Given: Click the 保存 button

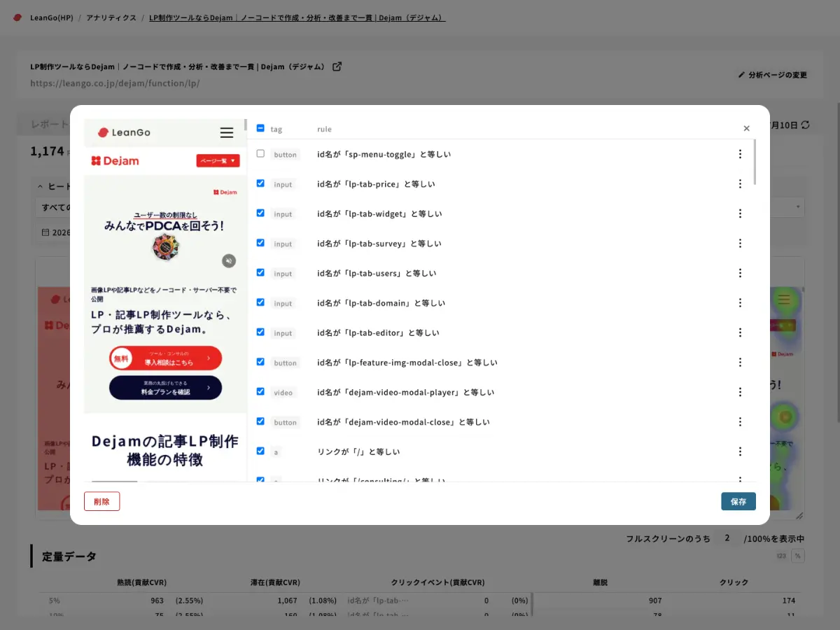Looking at the screenshot, I should (738, 501).
